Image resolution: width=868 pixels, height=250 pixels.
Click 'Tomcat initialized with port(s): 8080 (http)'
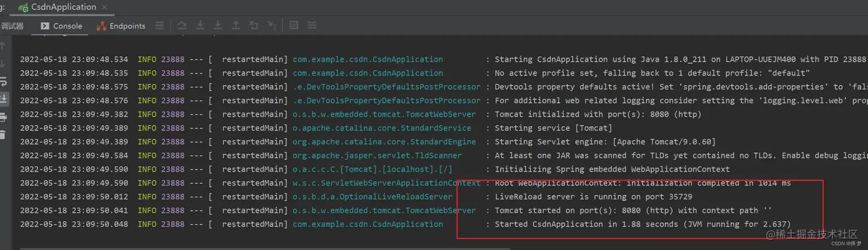point(598,114)
